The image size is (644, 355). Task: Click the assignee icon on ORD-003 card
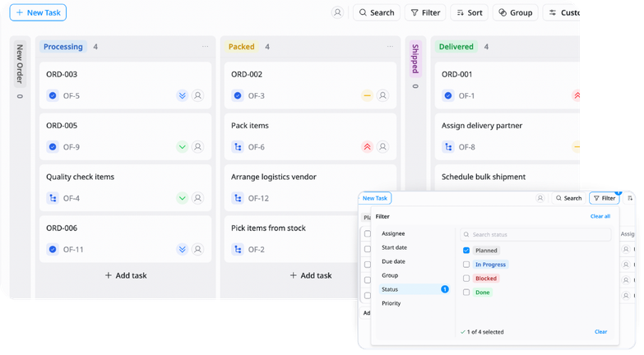pos(197,95)
